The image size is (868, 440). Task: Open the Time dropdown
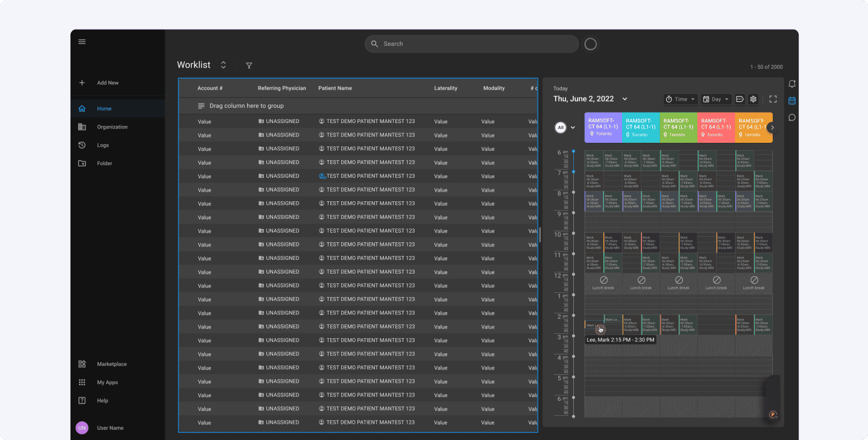pyautogui.click(x=681, y=99)
